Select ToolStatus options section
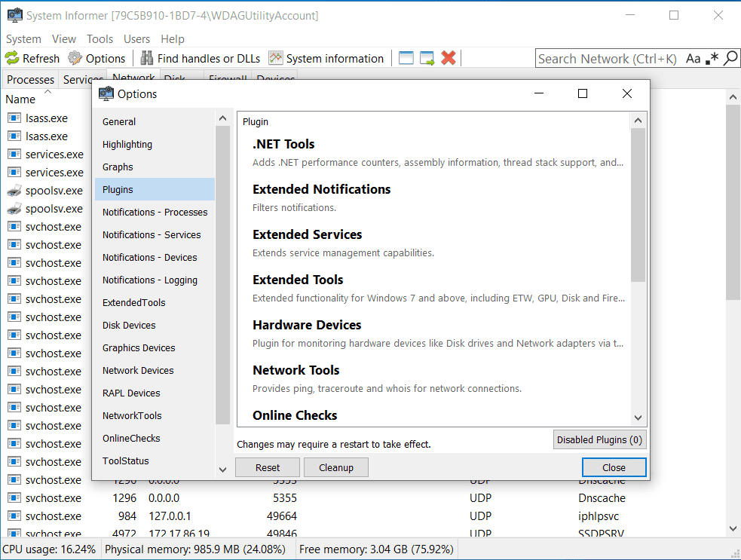Screen dimensions: 741x560 pos(155,461)
